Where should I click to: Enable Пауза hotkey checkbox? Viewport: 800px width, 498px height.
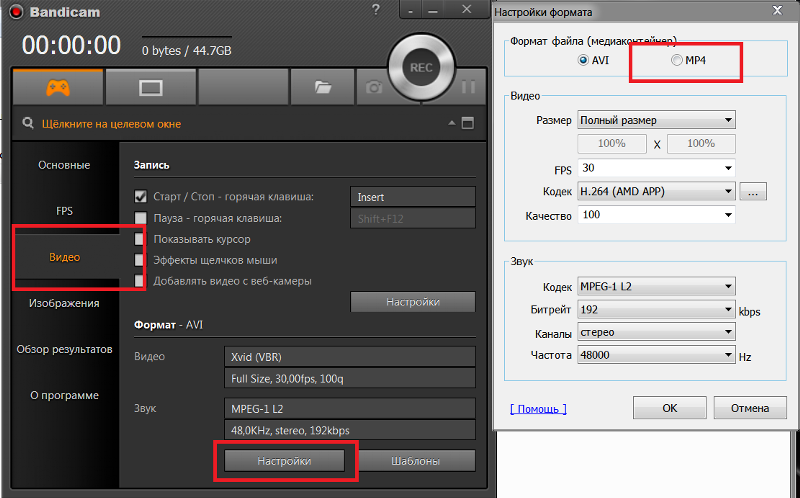pyautogui.click(x=140, y=218)
